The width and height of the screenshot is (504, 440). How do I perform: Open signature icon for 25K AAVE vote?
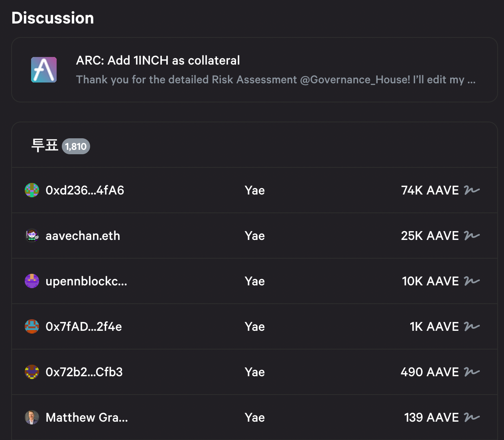coord(472,236)
